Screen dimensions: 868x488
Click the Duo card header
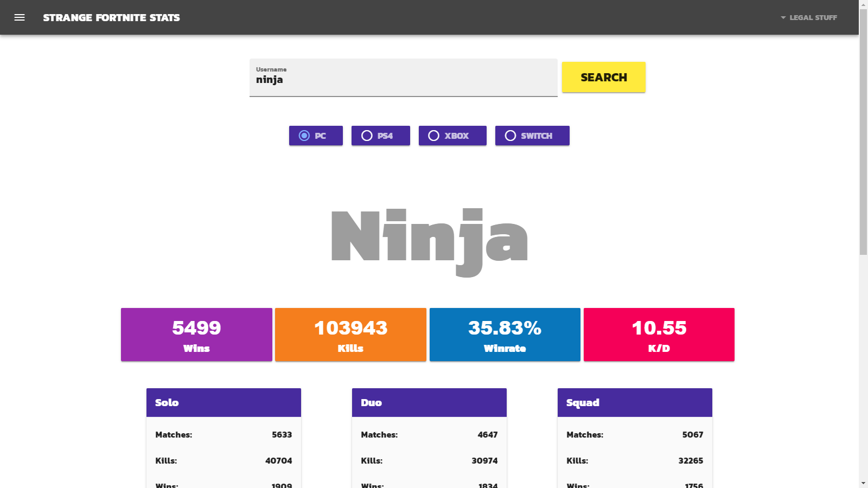click(x=429, y=402)
